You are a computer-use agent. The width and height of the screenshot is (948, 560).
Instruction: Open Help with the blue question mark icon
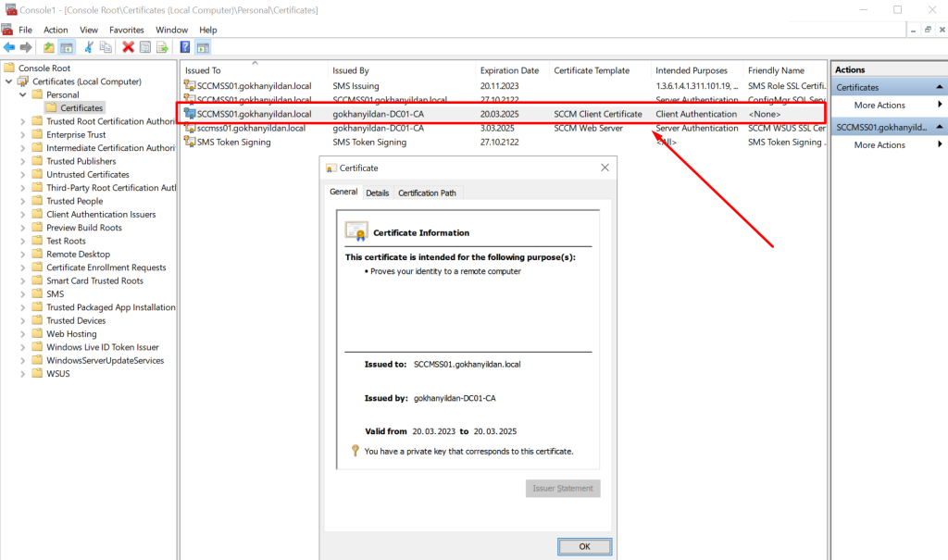coord(185,47)
